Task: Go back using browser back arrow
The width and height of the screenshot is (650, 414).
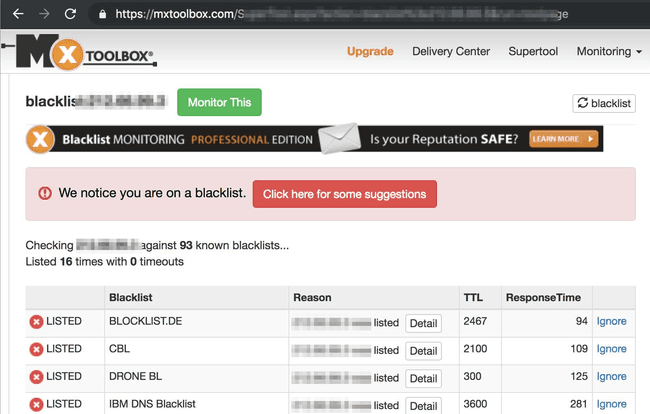Action: click(18, 14)
